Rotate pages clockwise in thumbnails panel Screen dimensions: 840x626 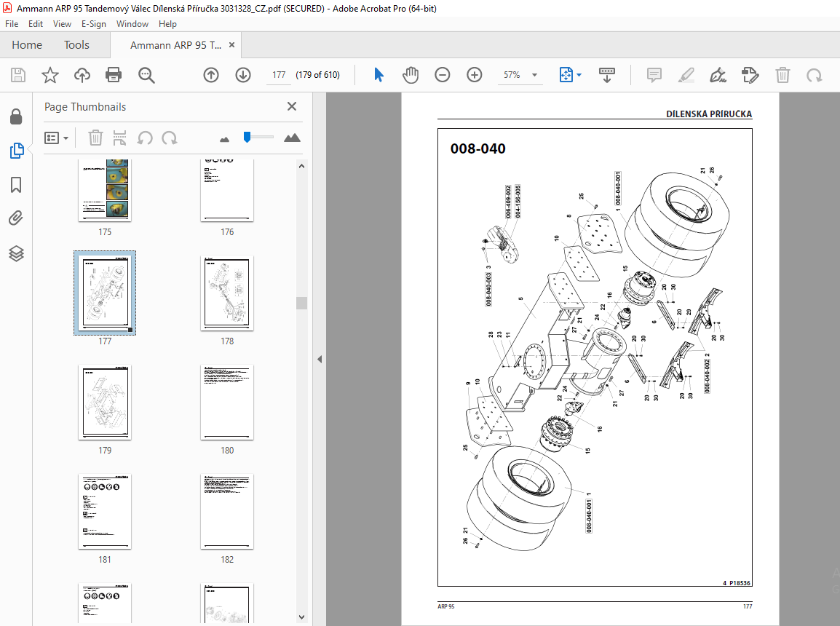tap(170, 138)
